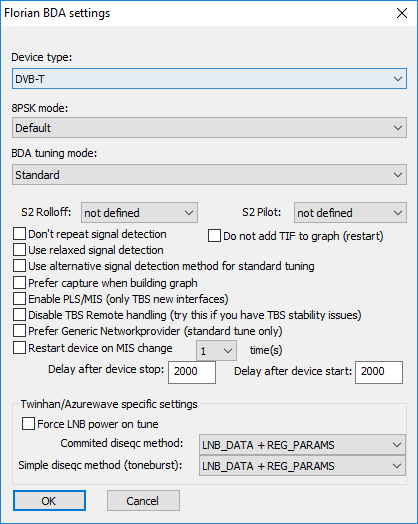This screenshot has height=524, width=418.
Task: Open the Device type dropdown
Action: tap(209, 79)
